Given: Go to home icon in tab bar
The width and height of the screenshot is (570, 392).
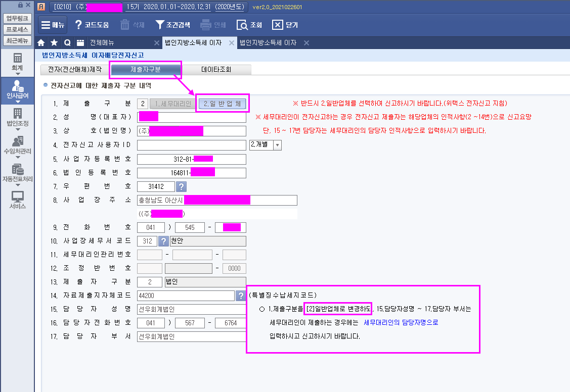Looking at the screenshot, I should point(41,43).
